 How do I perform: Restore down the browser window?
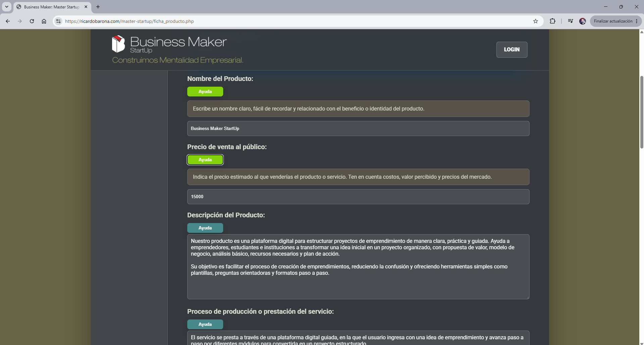point(621,7)
